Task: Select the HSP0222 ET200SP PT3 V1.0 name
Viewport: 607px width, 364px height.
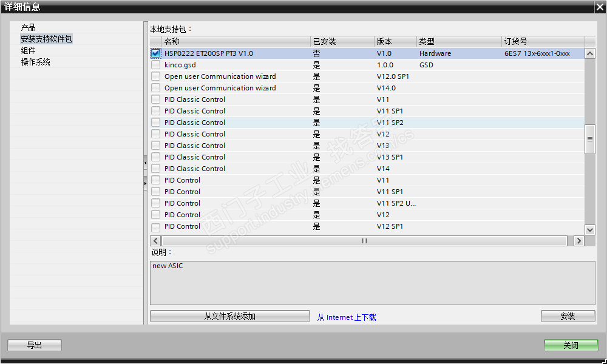Action: 209,53
